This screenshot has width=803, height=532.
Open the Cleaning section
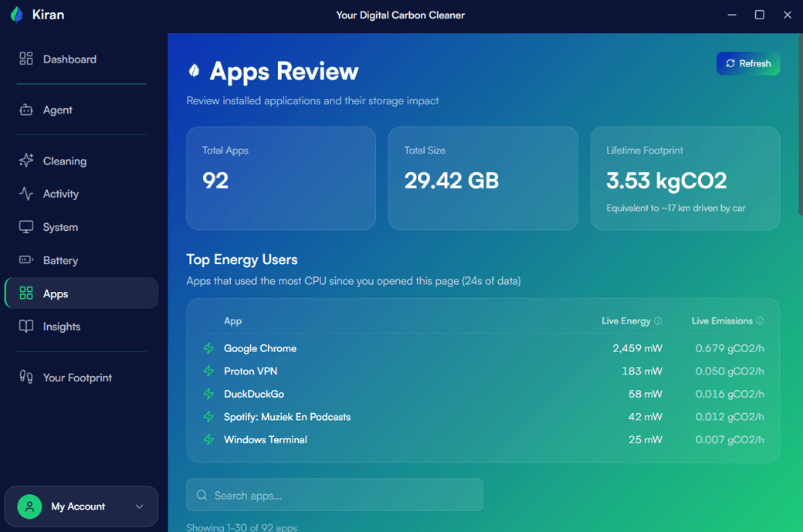[65, 161]
